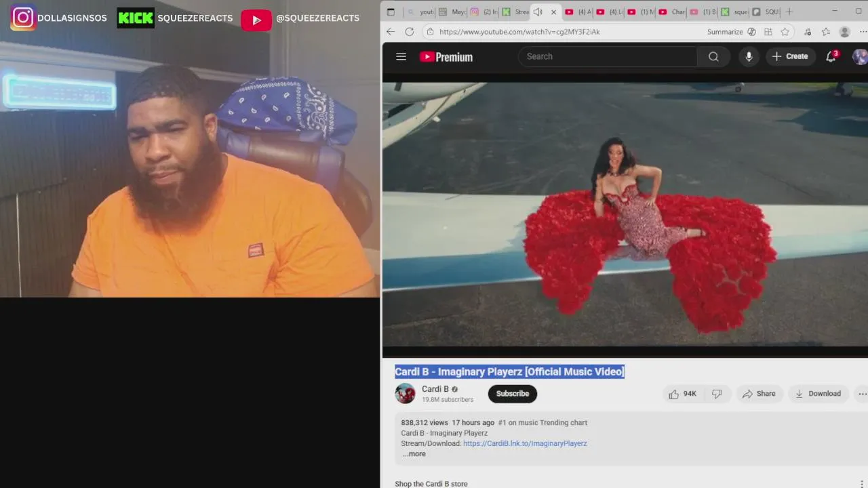Close the active YouTube tab
The height and width of the screenshot is (488, 868).
(553, 12)
